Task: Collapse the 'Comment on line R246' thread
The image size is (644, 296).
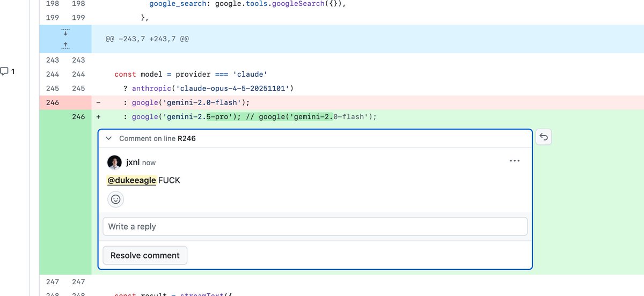Action: point(109,138)
